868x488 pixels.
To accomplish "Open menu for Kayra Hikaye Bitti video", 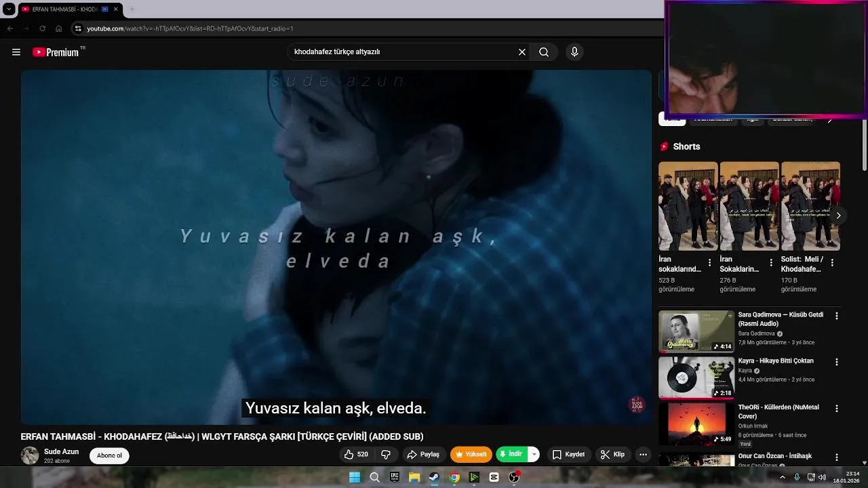I will click(837, 362).
